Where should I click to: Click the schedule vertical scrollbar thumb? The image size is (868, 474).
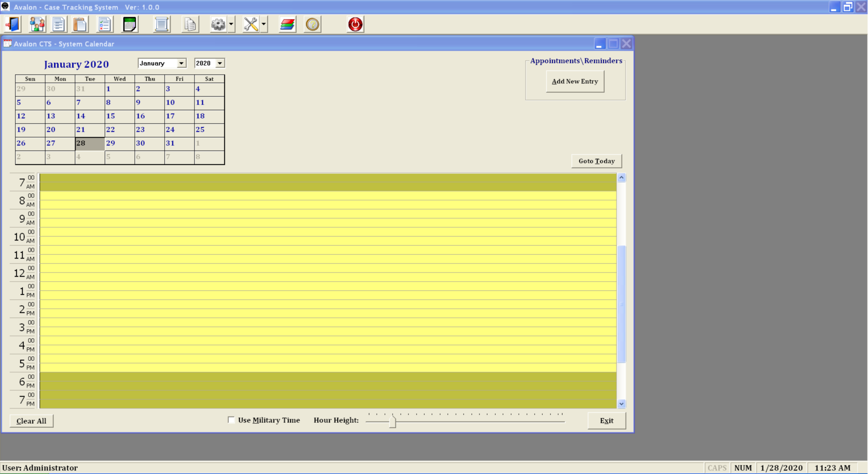coord(621,304)
